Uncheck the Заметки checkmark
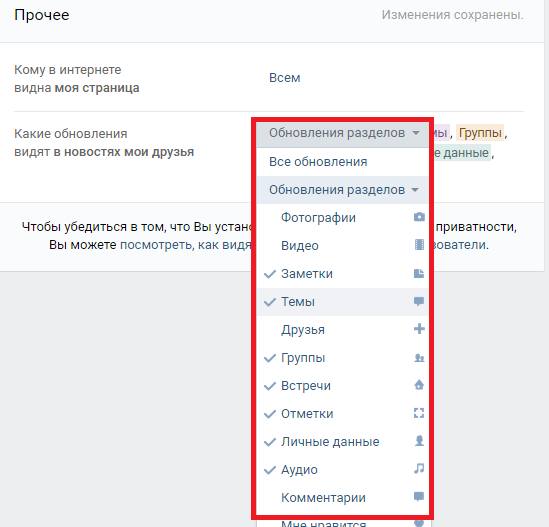The height and width of the screenshot is (527, 549). pos(270,274)
